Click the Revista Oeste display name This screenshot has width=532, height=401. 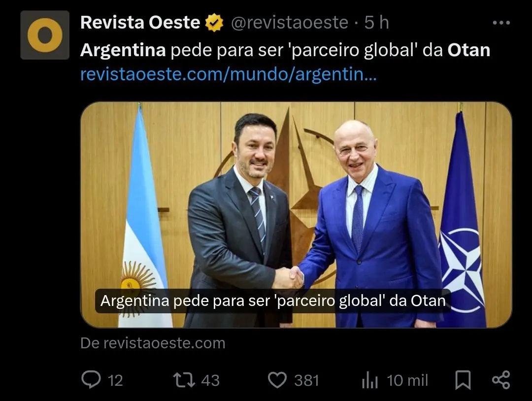(140, 23)
